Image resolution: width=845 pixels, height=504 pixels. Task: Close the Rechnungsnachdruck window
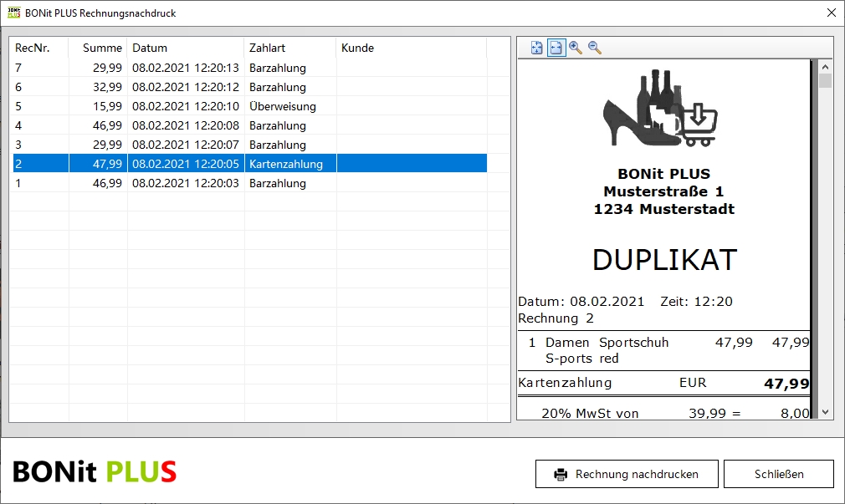click(832, 13)
